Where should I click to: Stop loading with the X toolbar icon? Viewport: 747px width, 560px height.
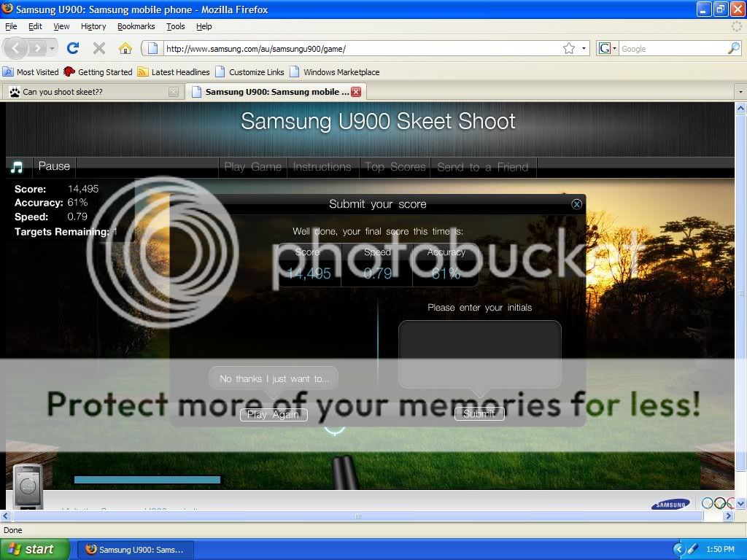99,48
